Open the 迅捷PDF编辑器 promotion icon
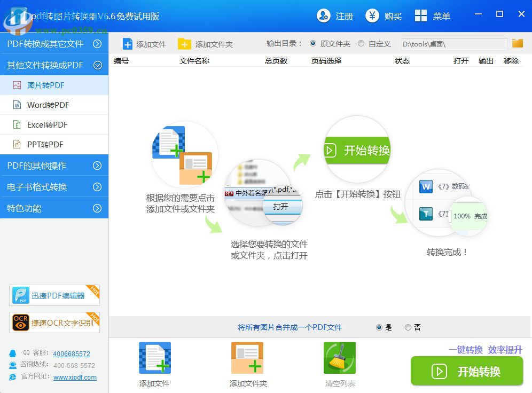Screen dimensions: 532x393 tap(53, 294)
